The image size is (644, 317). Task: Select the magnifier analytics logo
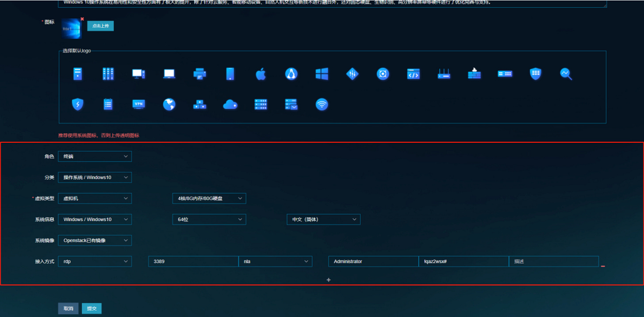(566, 74)
